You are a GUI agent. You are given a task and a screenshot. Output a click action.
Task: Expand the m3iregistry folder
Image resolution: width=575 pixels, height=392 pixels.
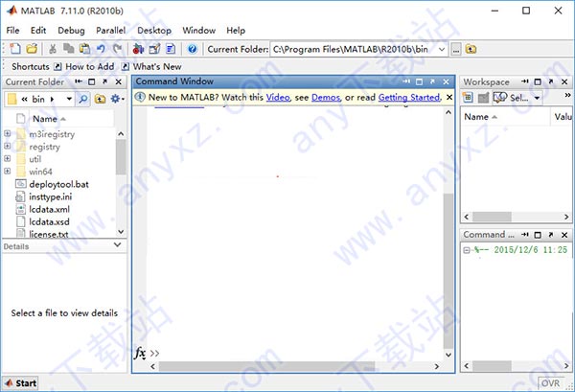click(8, 133)
